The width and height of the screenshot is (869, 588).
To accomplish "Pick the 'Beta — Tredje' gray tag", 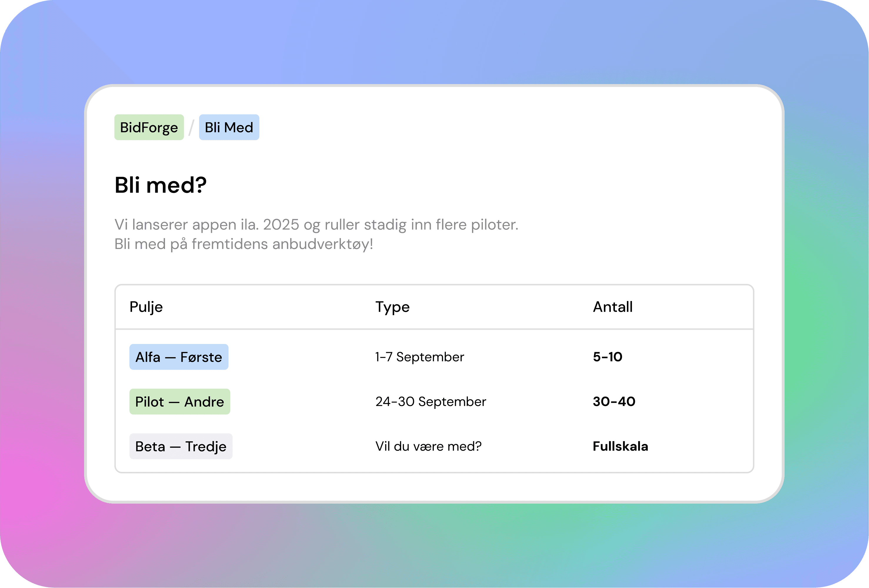I will coord(181,446).
